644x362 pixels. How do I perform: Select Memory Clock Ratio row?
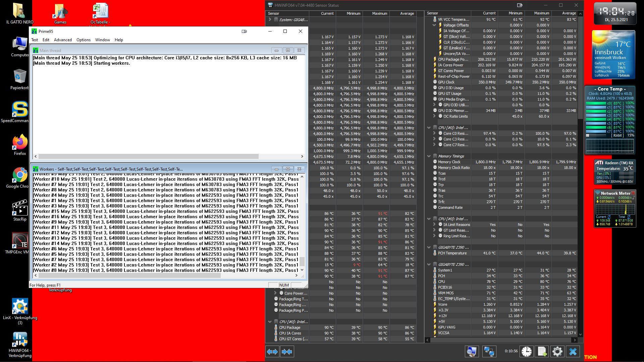(502, 168)
